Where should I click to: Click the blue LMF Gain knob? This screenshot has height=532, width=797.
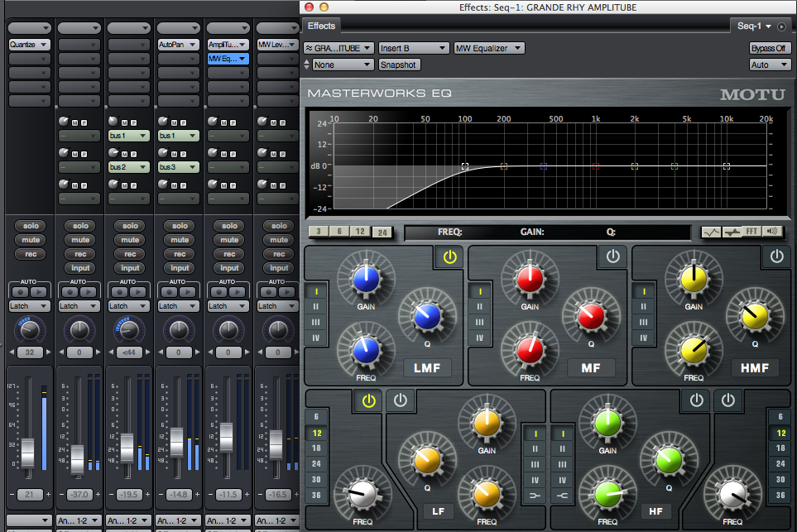[x=366, y=280]
